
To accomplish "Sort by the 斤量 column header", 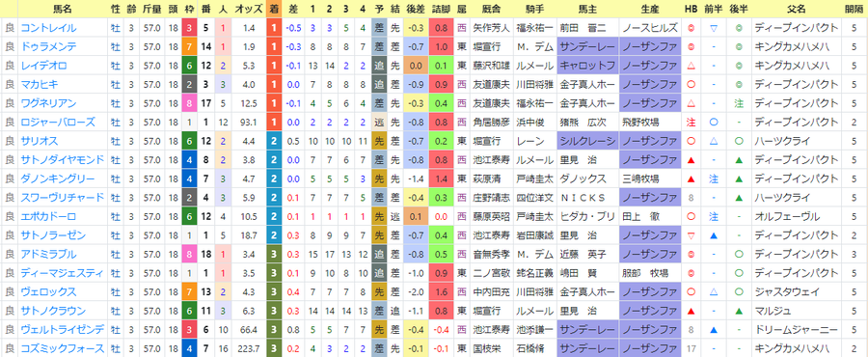I will (151, 9).
